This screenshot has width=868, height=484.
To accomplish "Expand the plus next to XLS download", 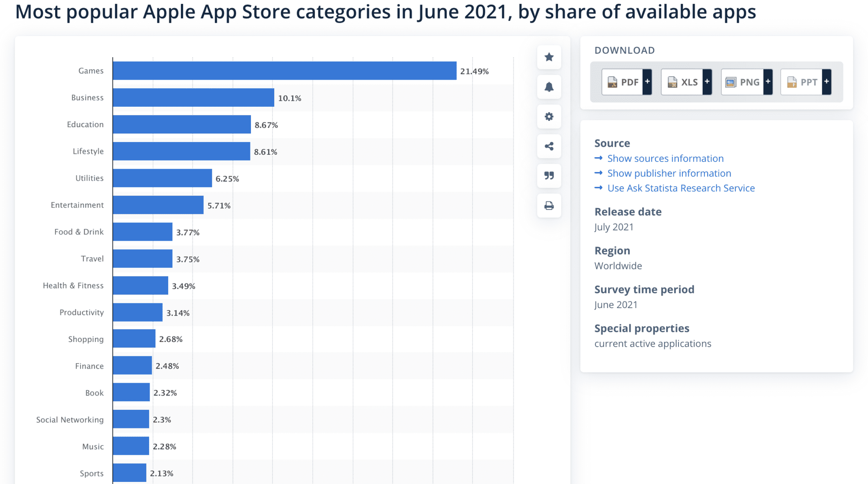I will click(x=707, y=82).
